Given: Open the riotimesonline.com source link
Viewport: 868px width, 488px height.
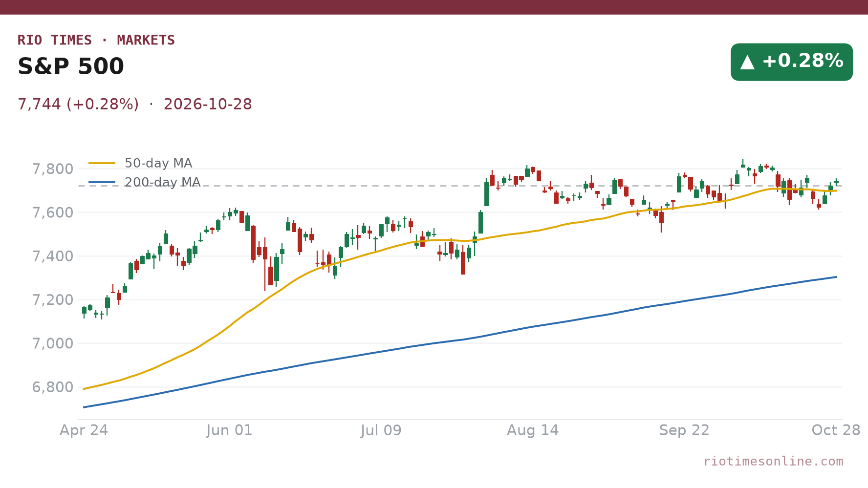Looking at the screenshot, I should pyautogui.click(x=773, y=461).
